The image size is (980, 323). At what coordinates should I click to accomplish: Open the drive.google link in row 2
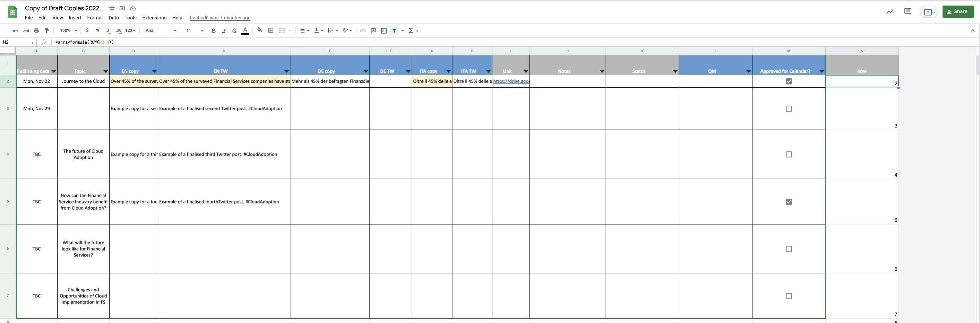511,81
